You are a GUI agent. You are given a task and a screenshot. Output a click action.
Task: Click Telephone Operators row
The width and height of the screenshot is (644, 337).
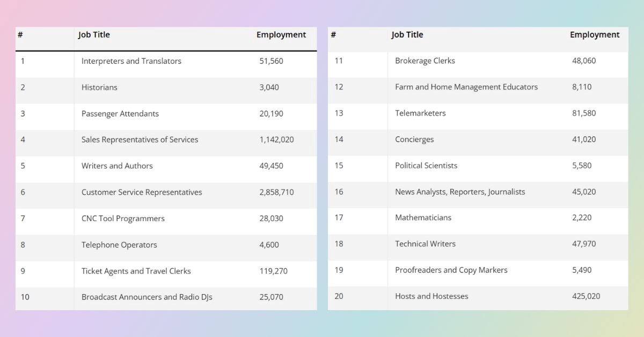coord(166,245)
